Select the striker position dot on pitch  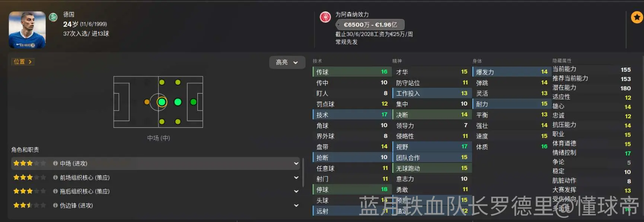193,102
